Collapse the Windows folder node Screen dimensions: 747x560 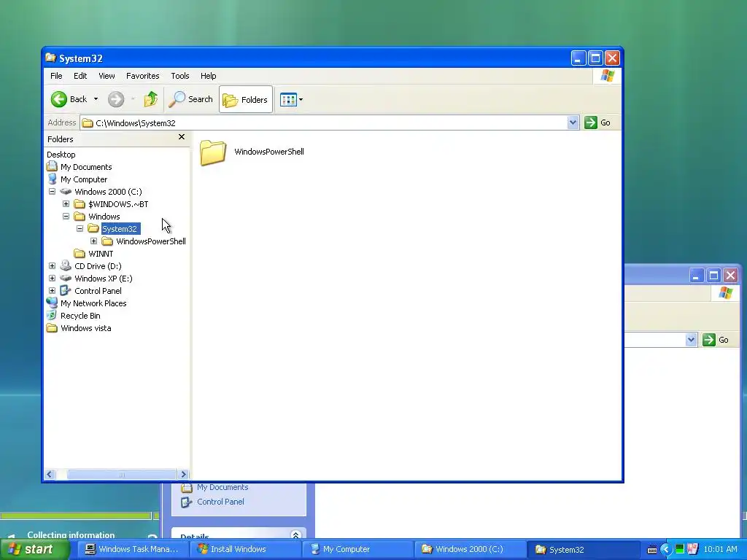tap(66, 216)
